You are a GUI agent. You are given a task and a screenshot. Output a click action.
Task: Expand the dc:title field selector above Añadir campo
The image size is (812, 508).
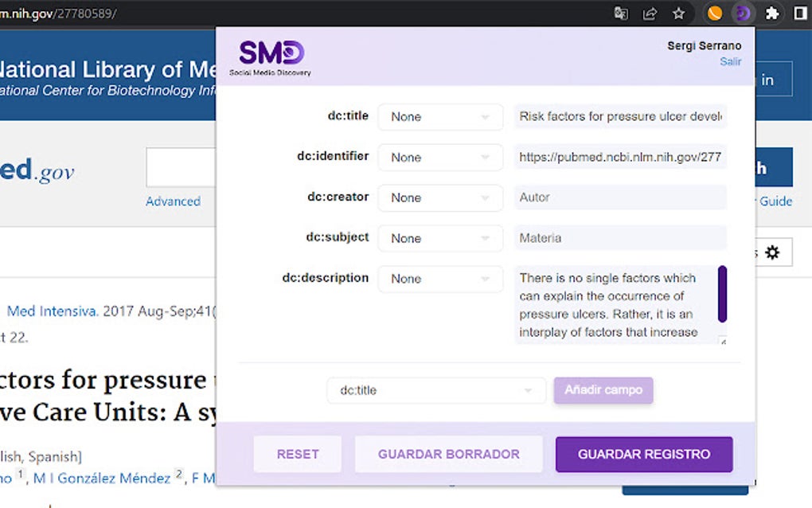point(435,390)
